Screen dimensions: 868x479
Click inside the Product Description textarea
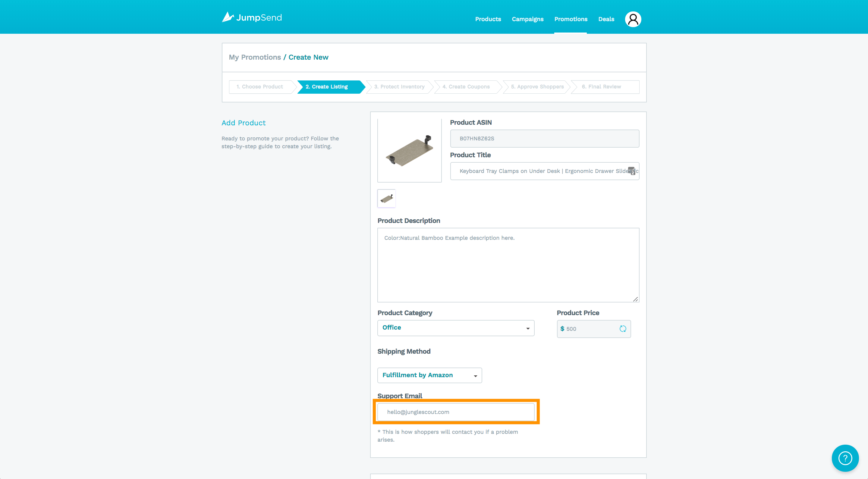tap(508, 265)
